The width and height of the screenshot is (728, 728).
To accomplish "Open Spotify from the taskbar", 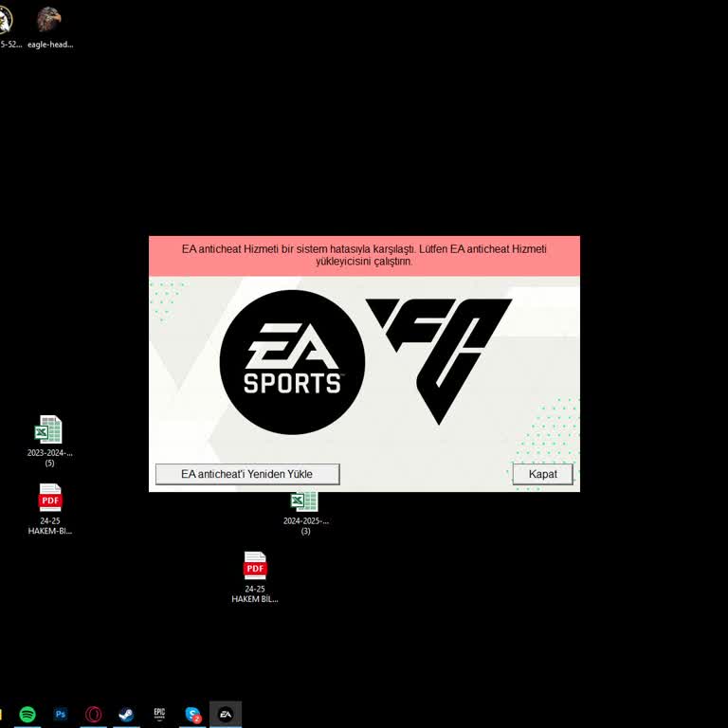I will click(27, 714).
